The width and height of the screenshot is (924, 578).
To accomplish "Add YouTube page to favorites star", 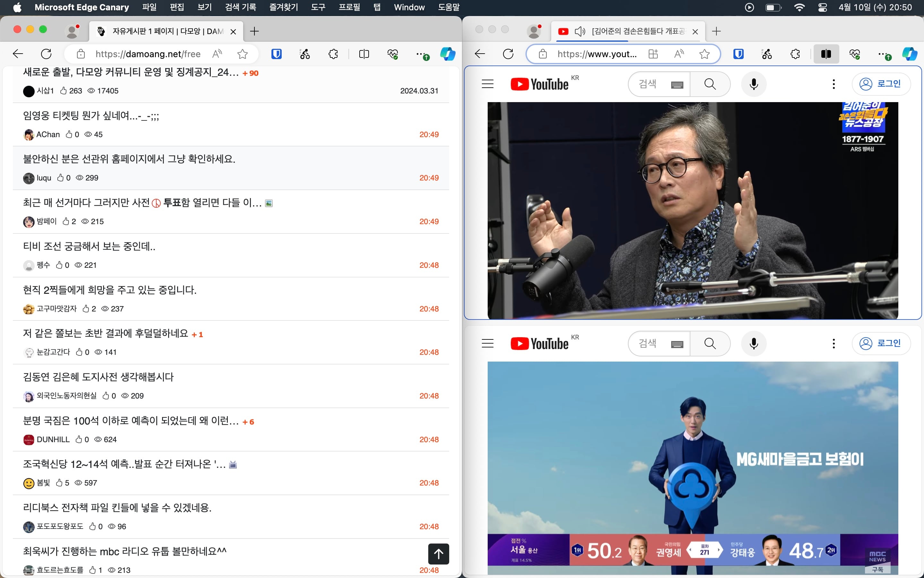I will point(705,54).
